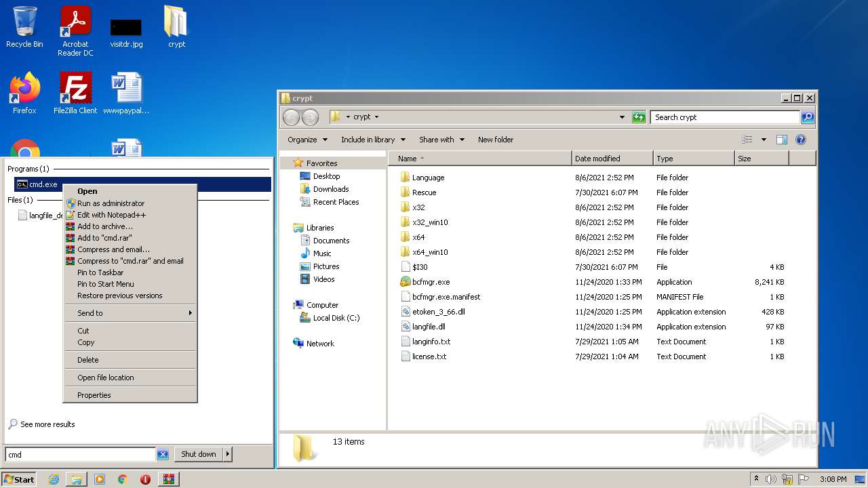Click the Shut down button
This screenshot has width=868, height=488.
click(198, 455)
